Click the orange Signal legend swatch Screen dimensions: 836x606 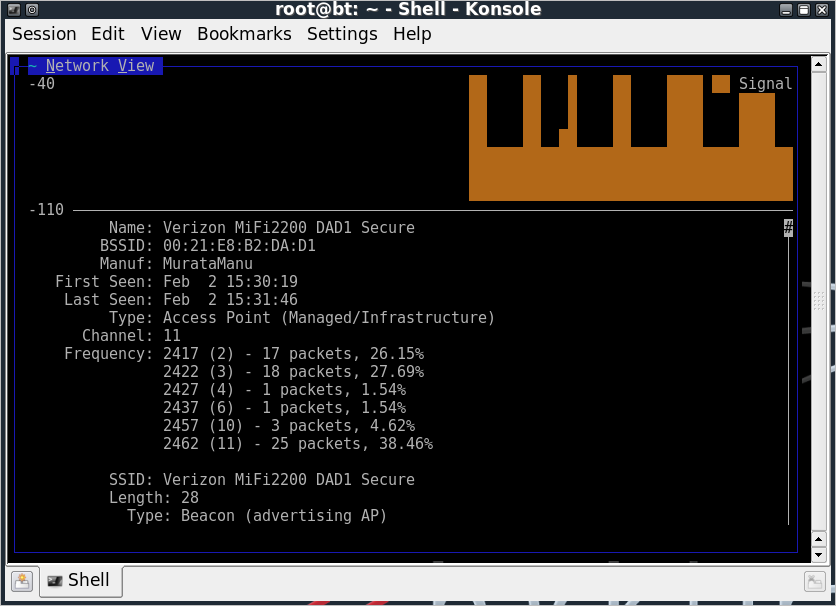pos(721,84)
